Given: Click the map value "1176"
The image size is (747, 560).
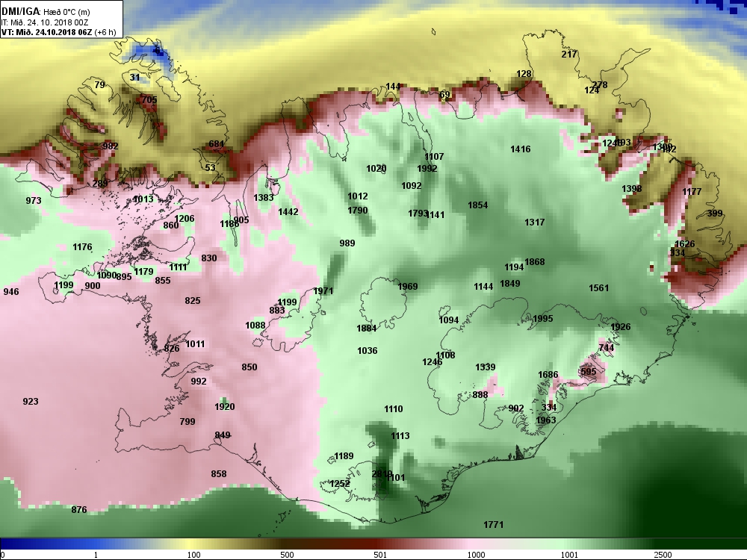Looking at the screenshot, I should [82, 247].
